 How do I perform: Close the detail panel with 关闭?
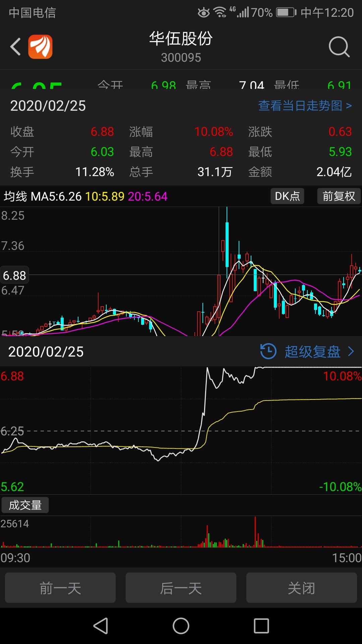click(x=302, y=588)
